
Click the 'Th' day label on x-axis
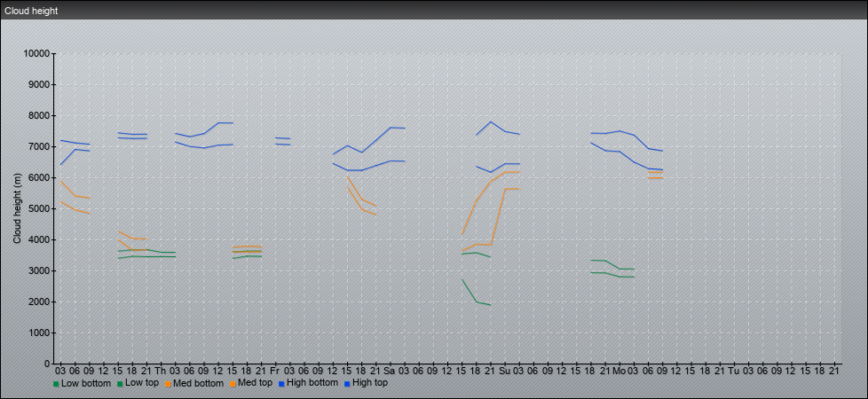pos(162,369)
